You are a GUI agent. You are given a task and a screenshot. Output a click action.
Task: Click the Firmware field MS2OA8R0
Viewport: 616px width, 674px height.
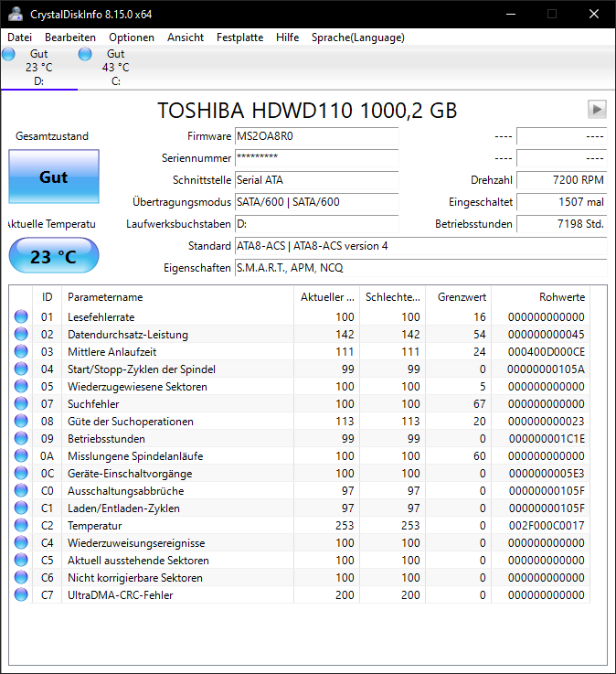coord(316,136)
